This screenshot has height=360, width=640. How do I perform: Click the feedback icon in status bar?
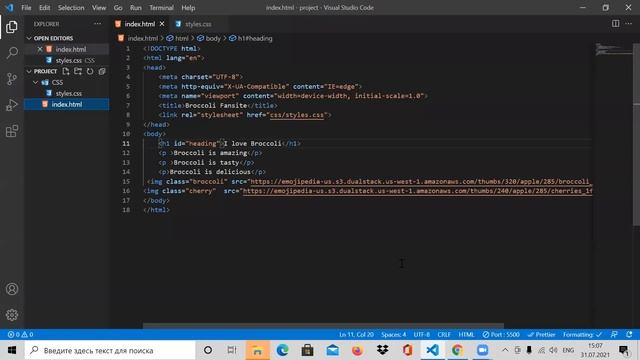(614, 335)
